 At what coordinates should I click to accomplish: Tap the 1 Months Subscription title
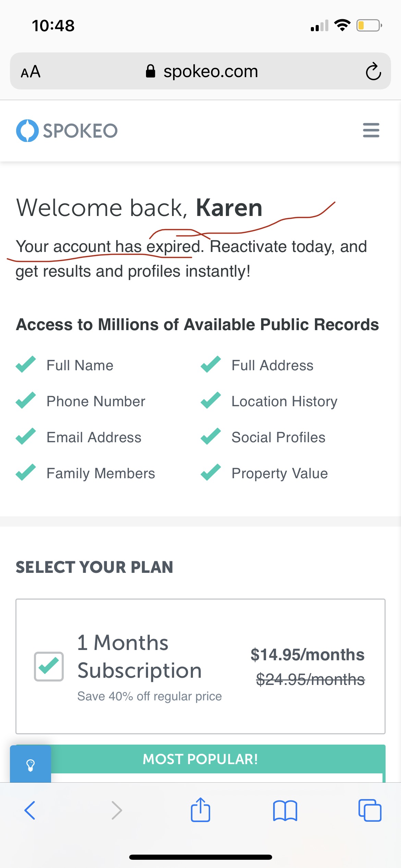pos(139,656)
